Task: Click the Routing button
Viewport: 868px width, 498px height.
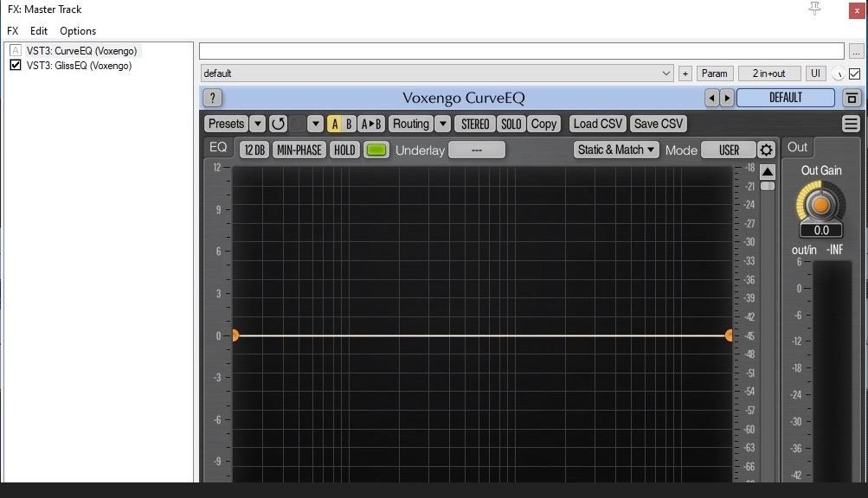Action: click(x=411, y=124)
